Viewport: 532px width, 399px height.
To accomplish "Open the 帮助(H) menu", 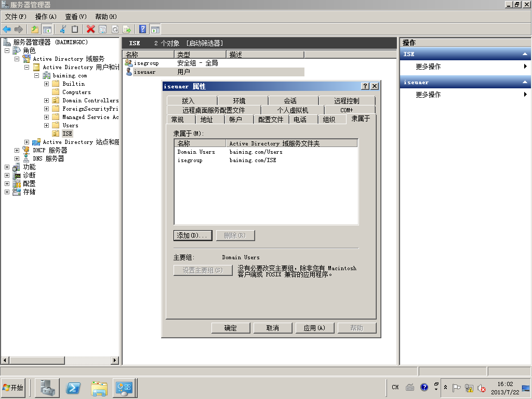I will pyautogui.click(x=106, y=17).
